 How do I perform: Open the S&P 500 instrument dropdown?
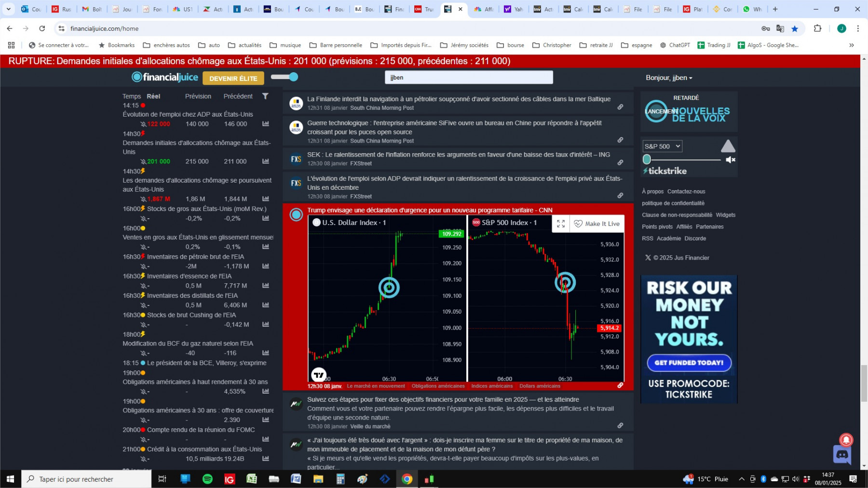tap(663, 146)
